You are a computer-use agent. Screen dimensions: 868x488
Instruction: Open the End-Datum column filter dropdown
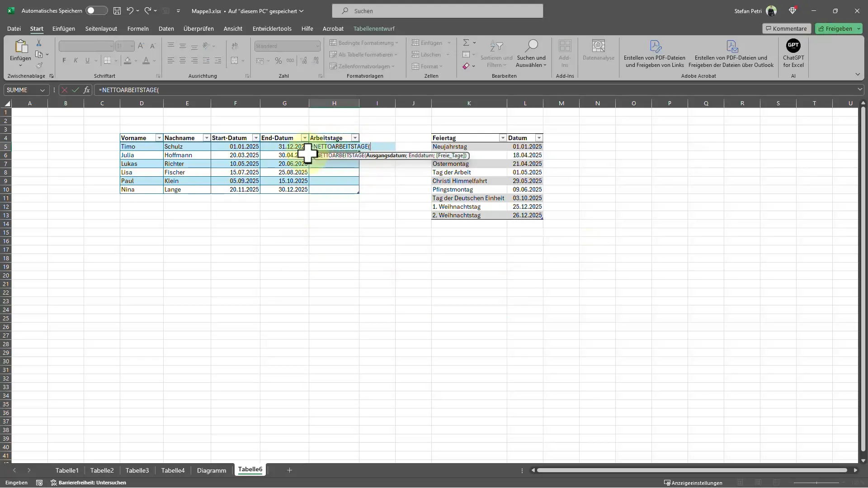[x=305, y=138]
